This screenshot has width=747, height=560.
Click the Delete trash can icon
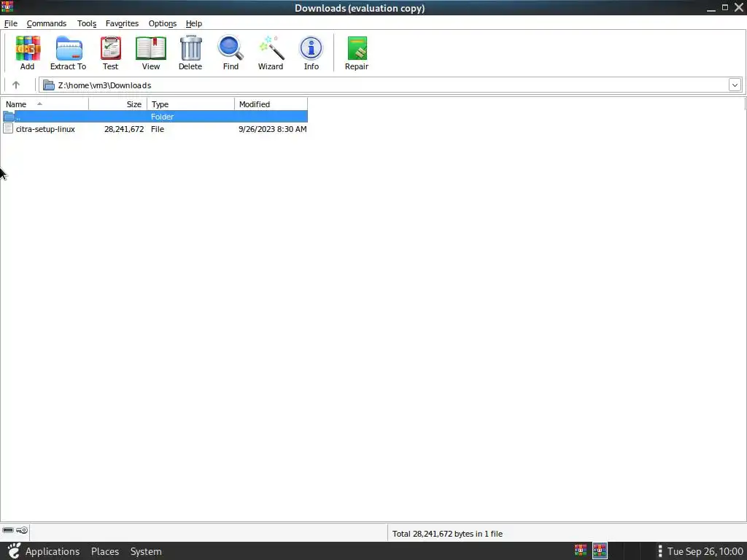[190, 49]
